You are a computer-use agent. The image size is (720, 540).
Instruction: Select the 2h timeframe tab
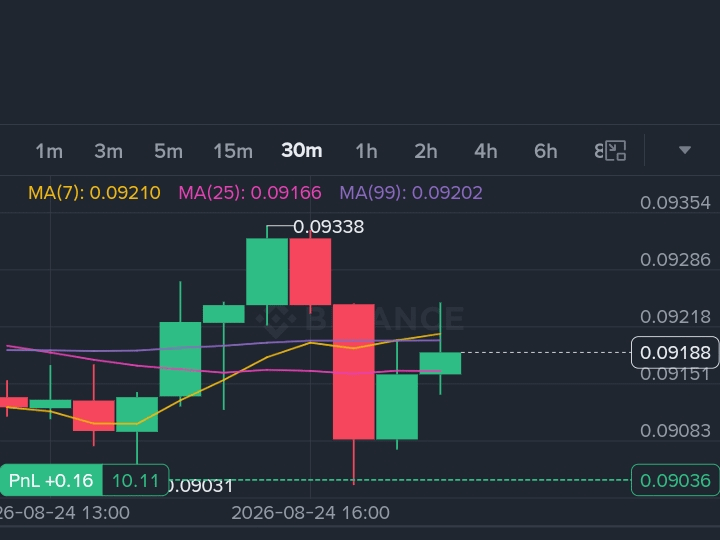(x=426, y=151)
